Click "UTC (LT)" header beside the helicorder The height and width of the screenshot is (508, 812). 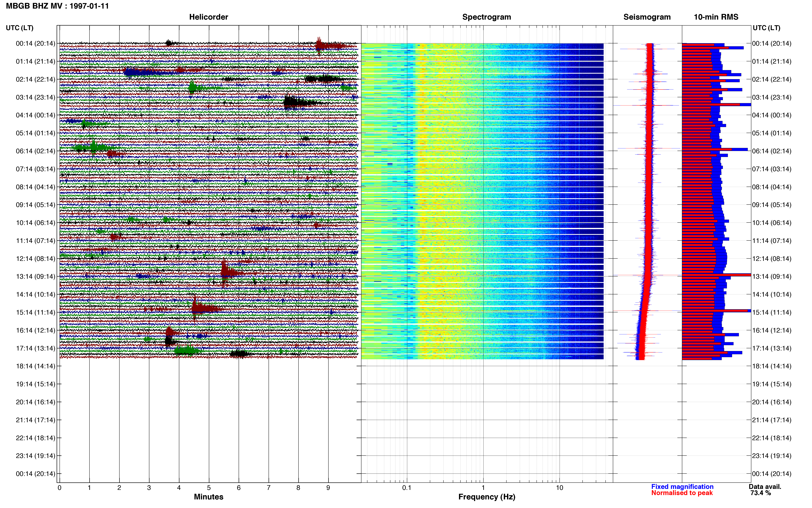pyautogui.click(x=19, y=28)
